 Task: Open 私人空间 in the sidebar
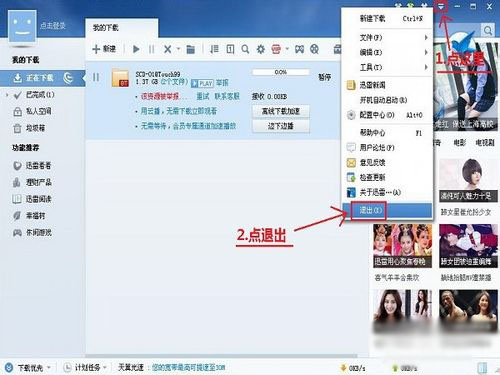click(x=39, y=111)
